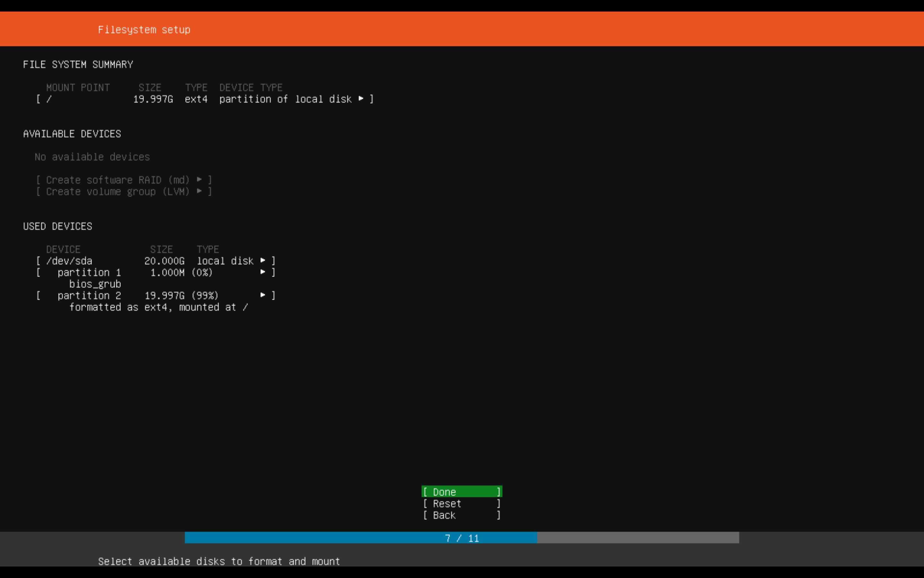Select Create software RAID (md) option

(x=124, y=180)
